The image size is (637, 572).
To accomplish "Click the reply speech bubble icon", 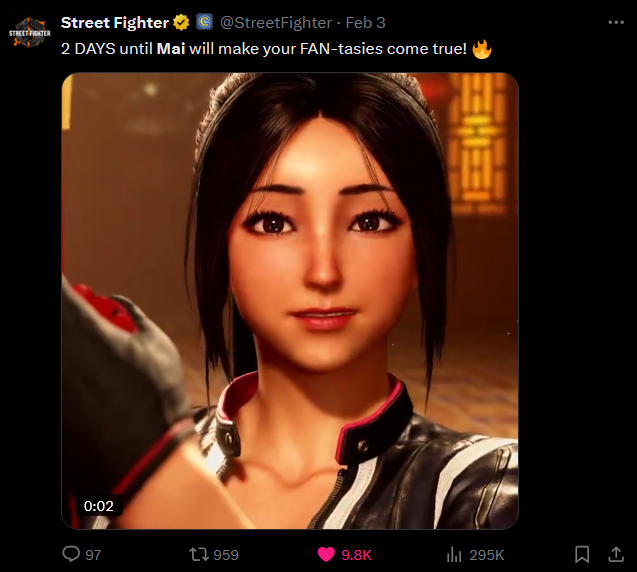I will click(71, 554).
